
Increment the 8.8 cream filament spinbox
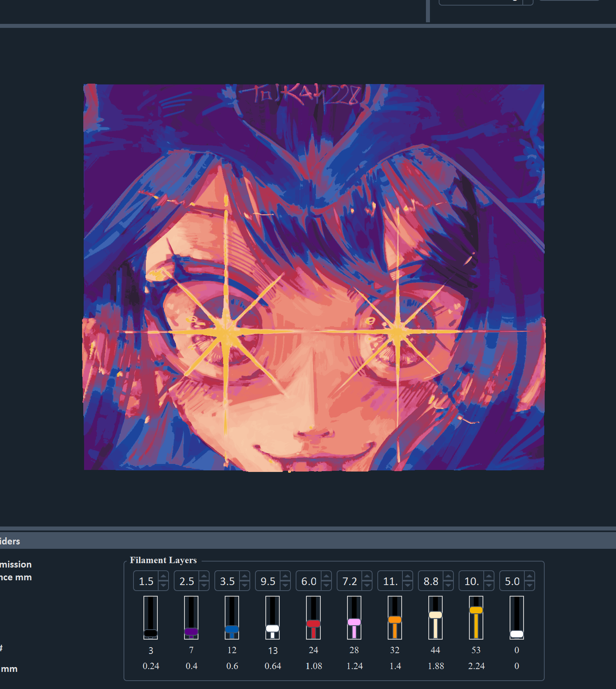click(x=448, y=576)
